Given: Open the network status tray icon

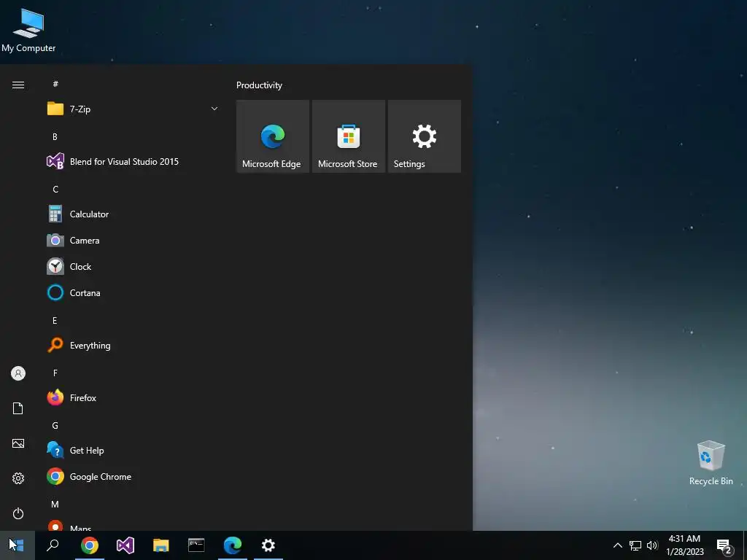Looking at the screenshot, I should 635,545.
